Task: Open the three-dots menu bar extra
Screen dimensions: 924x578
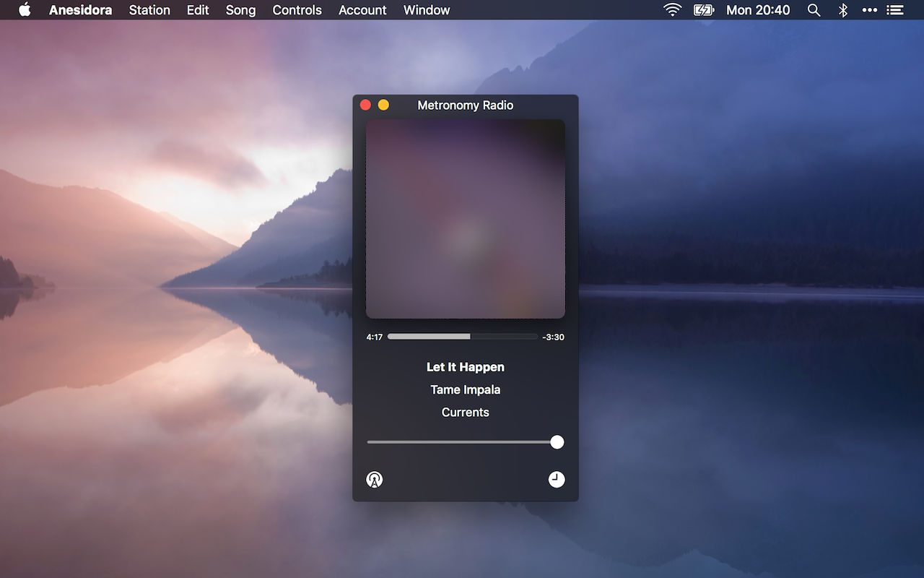Action: pos(870,10)
